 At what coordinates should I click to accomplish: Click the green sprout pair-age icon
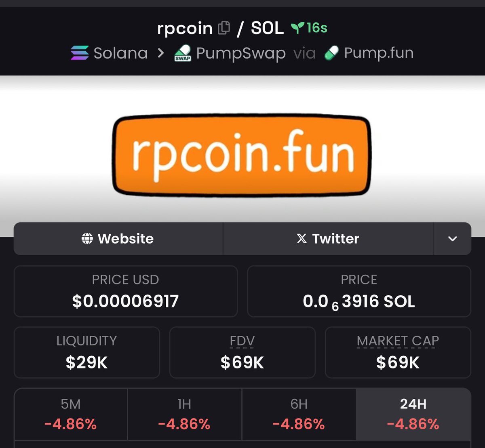click(x=297, y=27)
